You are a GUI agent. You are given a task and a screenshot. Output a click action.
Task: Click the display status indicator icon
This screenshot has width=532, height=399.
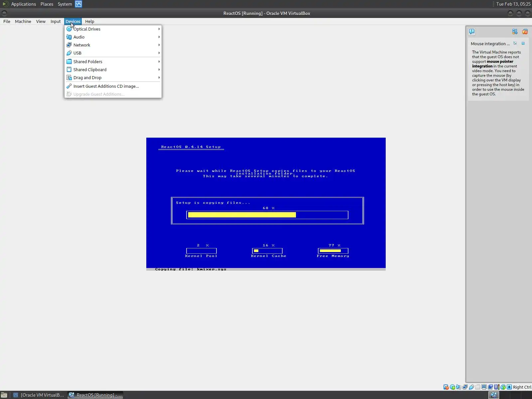coord(484,387)
